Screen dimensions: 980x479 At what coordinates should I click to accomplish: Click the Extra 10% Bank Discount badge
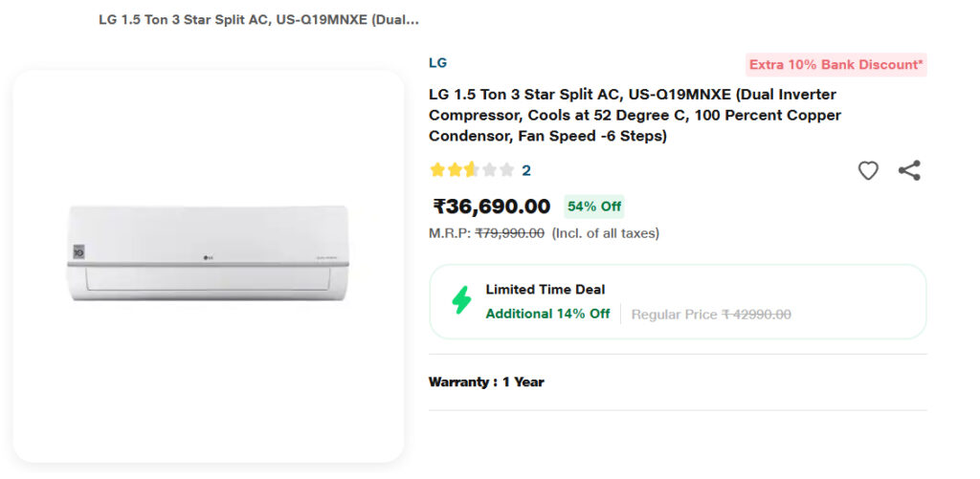tap(836, 65)
